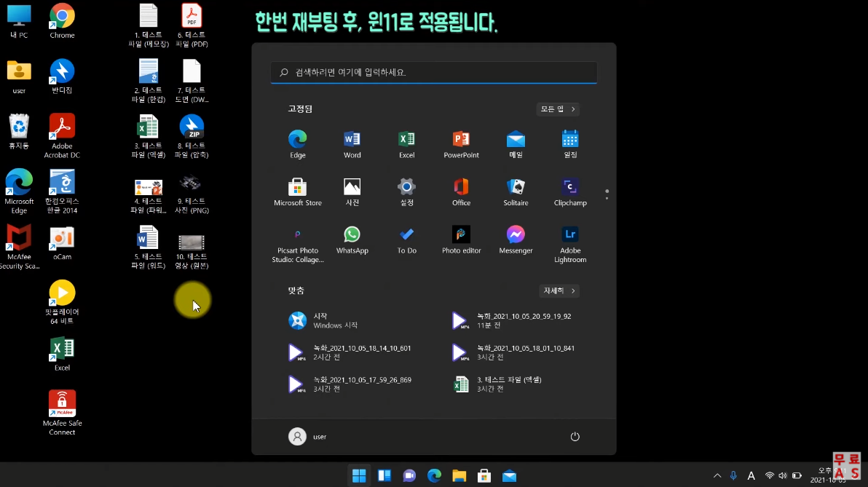Open the 사진 photos app
The width and height of the screenshot is (868, 487).
point(352,191)
